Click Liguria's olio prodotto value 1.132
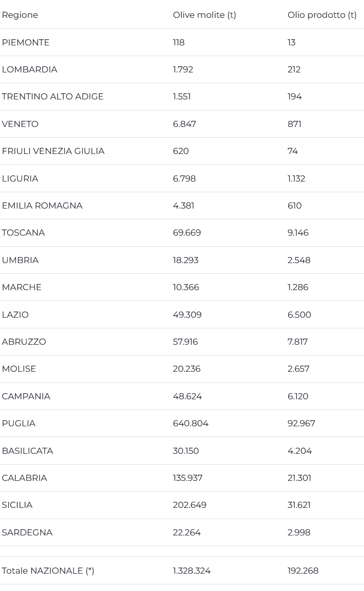Screen dimensions: 364x591 296,178
